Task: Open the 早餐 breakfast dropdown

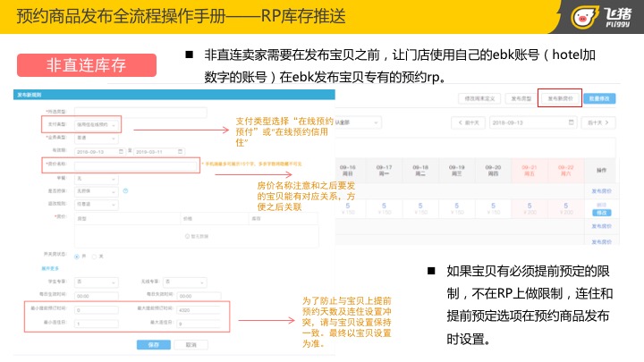Action: point(97,179)
